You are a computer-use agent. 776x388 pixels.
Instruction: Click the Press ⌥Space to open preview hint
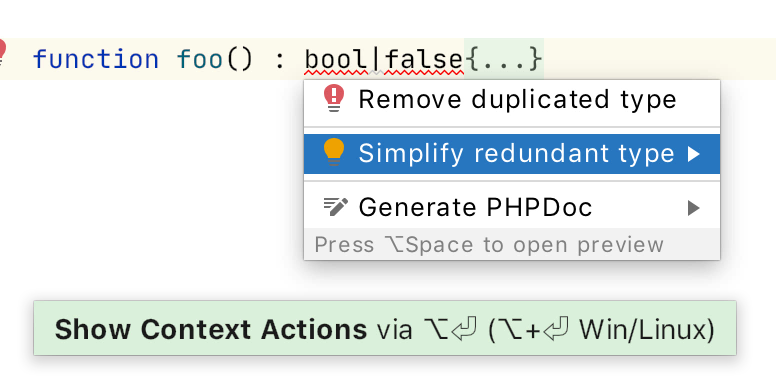[489, 244]
